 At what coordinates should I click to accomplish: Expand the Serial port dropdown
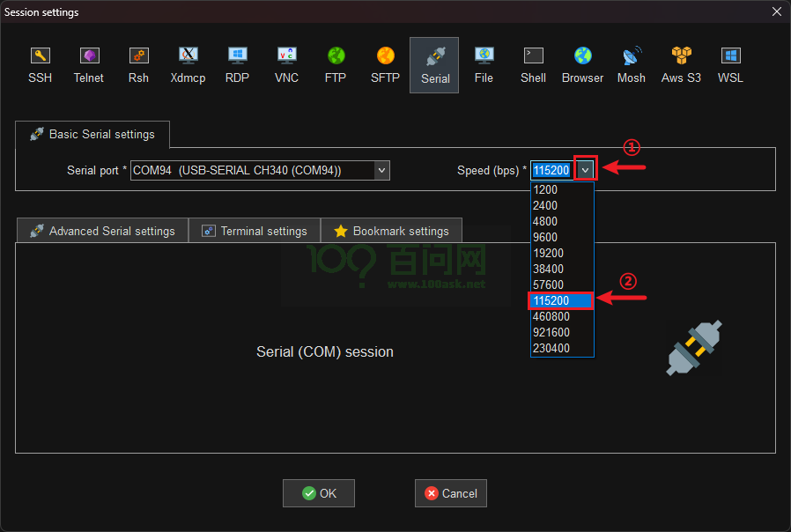pyautogui.click(x=381, y=170)
